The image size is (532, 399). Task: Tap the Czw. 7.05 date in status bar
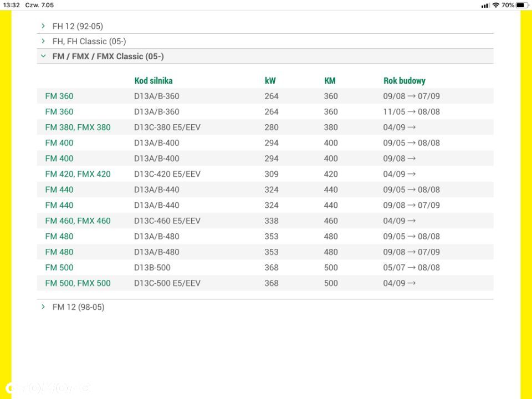point(39,5)
